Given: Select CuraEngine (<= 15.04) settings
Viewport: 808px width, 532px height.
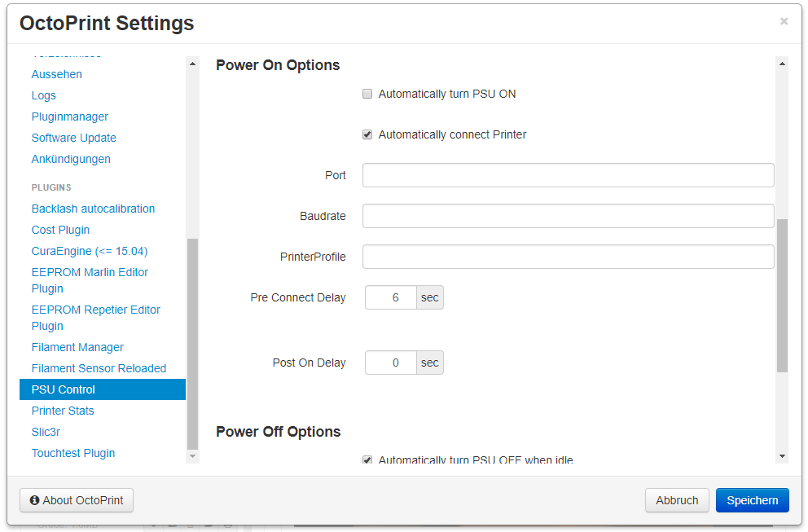Looking at the screenshot, I should coord(90,251).
